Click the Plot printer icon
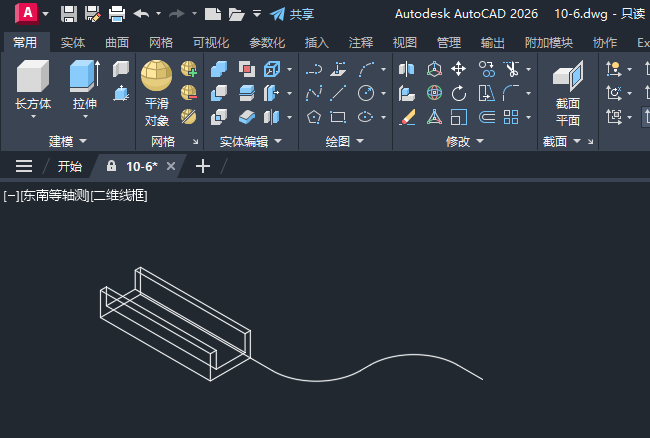Screen dimensions: 650x438 click(117, 14)
